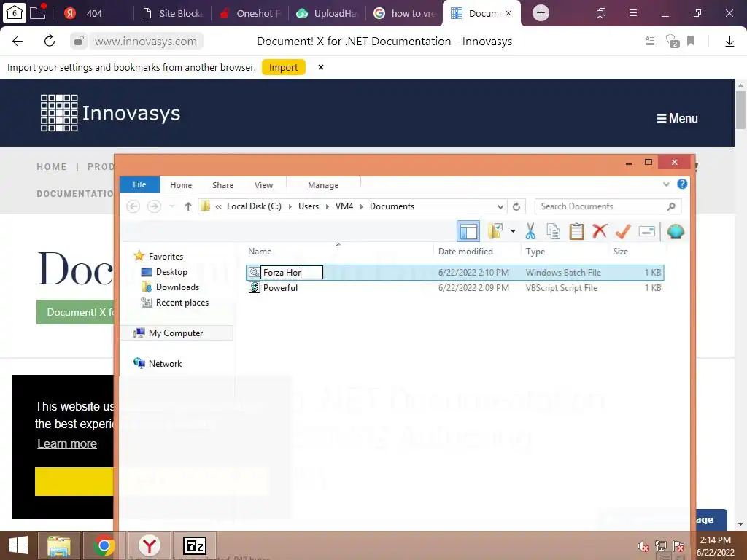
Task: Open Explorer help question mark icon
Action: point(682,184)
